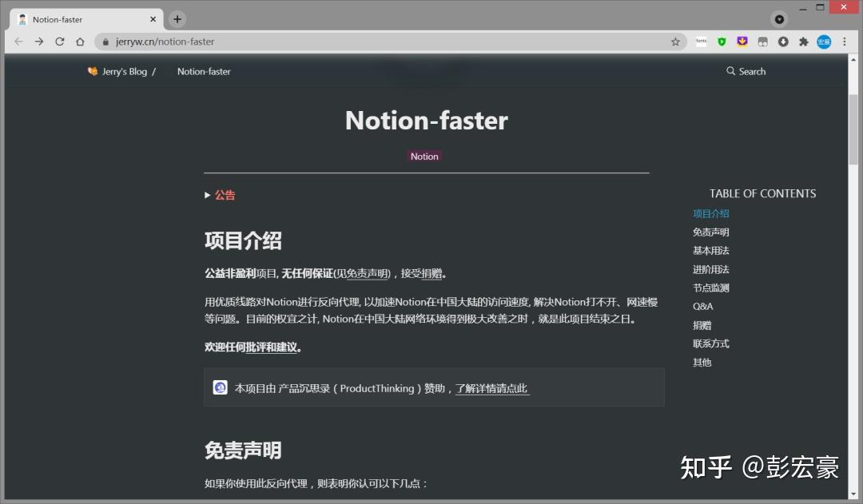Bookmark the page using the star icon
863x504 pixels.
point(676,42)
